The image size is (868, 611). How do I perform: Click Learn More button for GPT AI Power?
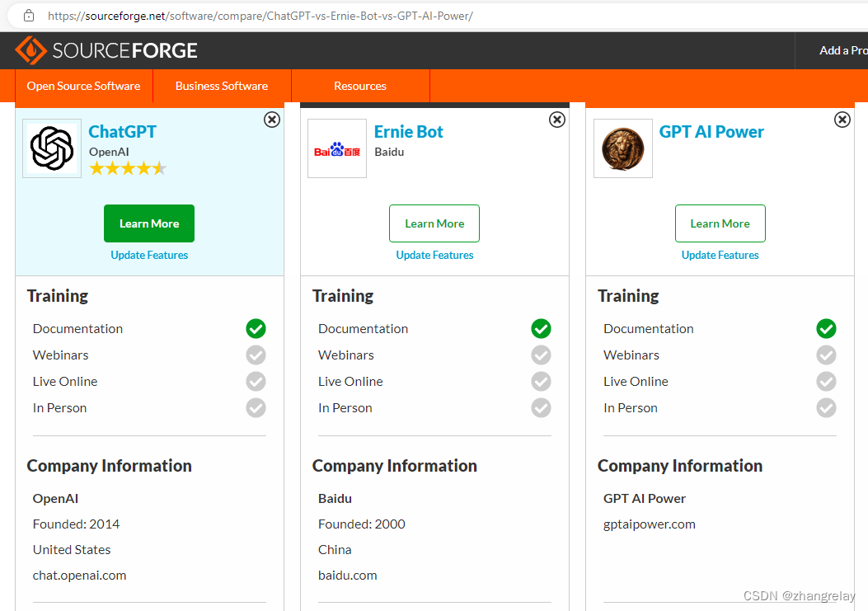point(720,223)
